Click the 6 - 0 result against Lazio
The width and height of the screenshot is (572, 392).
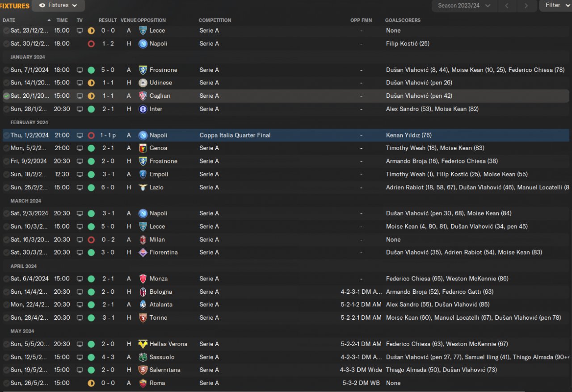coord(108,188)
